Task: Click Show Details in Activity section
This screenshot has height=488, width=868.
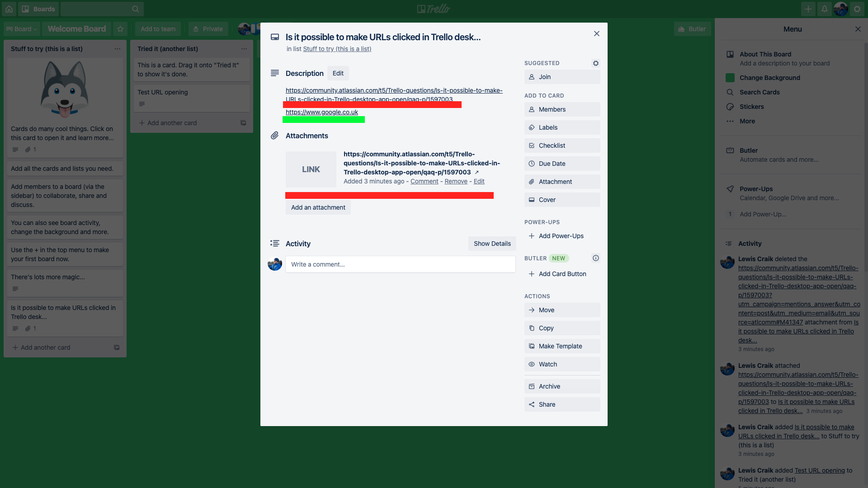Action: (492, 244)
